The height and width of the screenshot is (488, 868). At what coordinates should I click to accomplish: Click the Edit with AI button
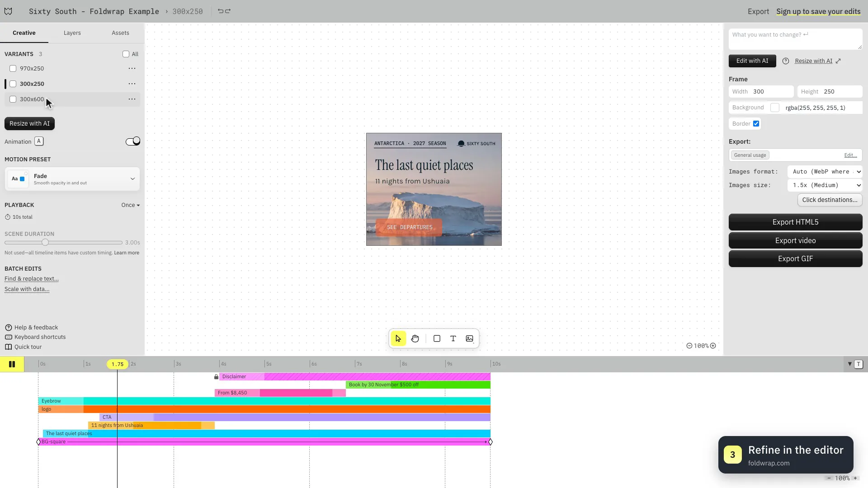point(752,61)
